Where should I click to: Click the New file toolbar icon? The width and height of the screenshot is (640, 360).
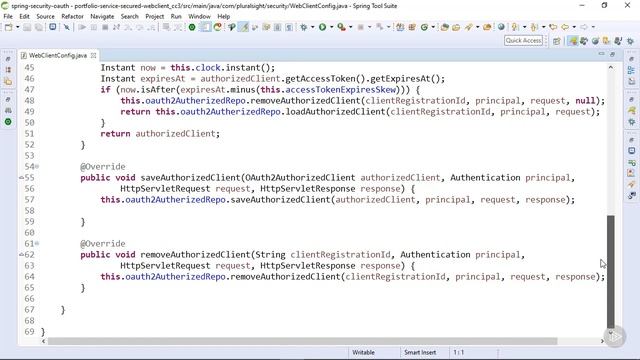tap(8, 27)
